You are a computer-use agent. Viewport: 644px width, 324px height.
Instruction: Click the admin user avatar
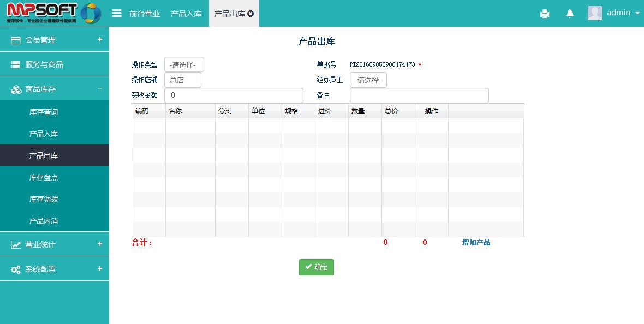(x=594, y=13)
